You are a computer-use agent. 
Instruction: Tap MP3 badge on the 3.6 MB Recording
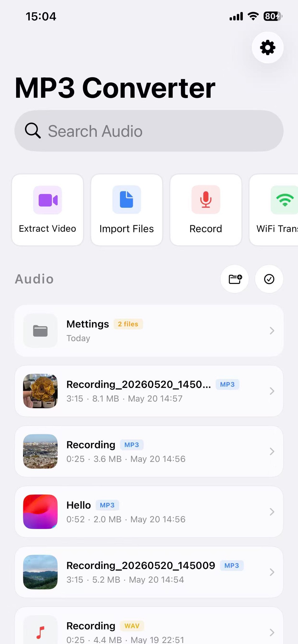(x=132, y=445)
